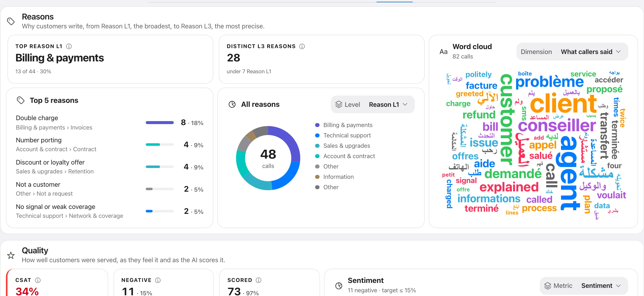
Task: Toggle the Sales & upgrades legend entry
Action: tap(343, 146)
